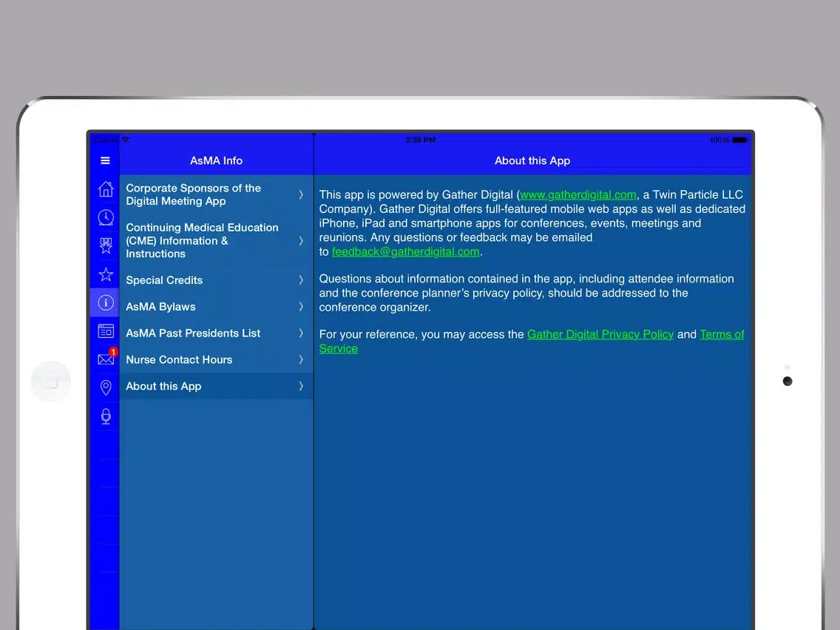The height and width of the screenshot is (630, 840).
Task: Expand AsMA Bylaws chevron
Action: tap(301, 306)
